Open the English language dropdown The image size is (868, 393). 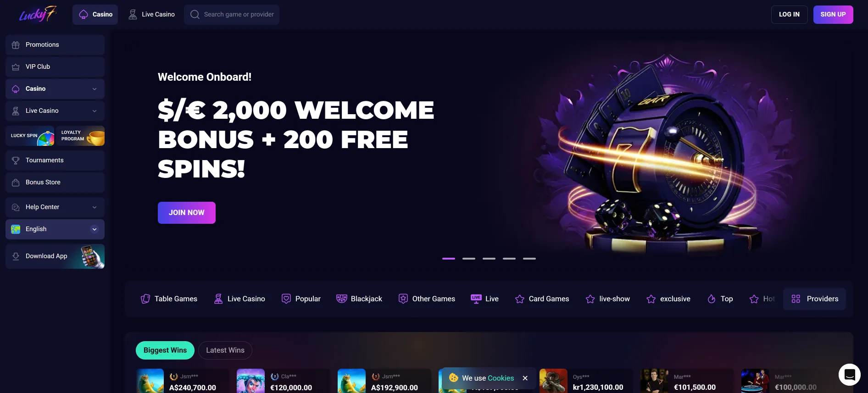click(x=55, y=229)
